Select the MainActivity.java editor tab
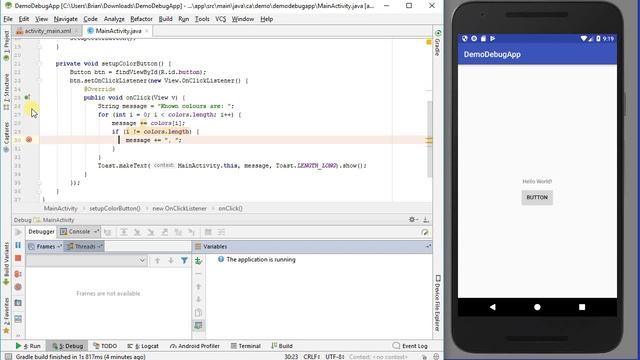The image size is (640, 360). point(118,31)
